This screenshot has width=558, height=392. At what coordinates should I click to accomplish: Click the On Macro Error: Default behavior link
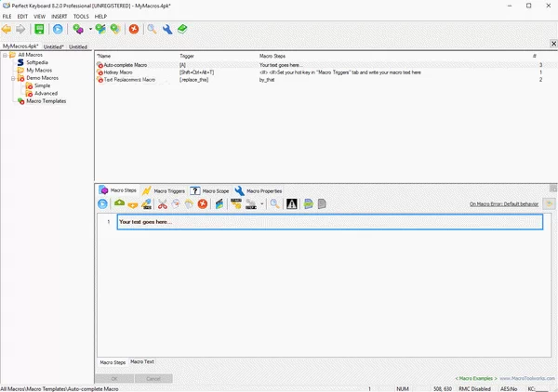(504, 204)
